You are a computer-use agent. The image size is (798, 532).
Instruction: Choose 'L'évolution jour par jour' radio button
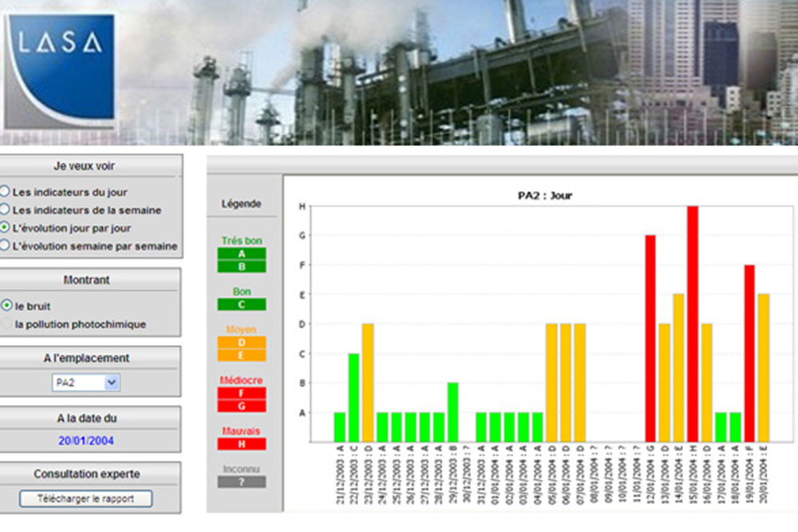5,228
